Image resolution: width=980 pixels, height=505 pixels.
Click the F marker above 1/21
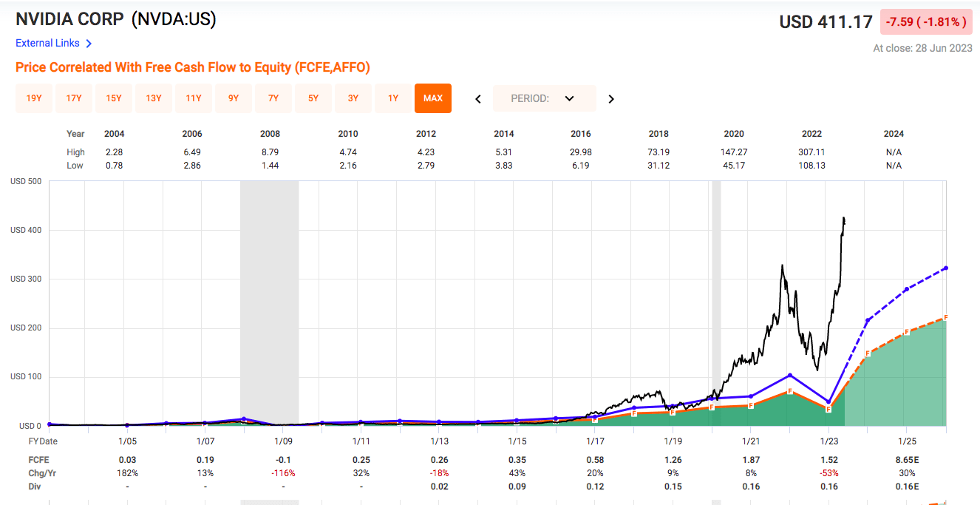(751, 405)
